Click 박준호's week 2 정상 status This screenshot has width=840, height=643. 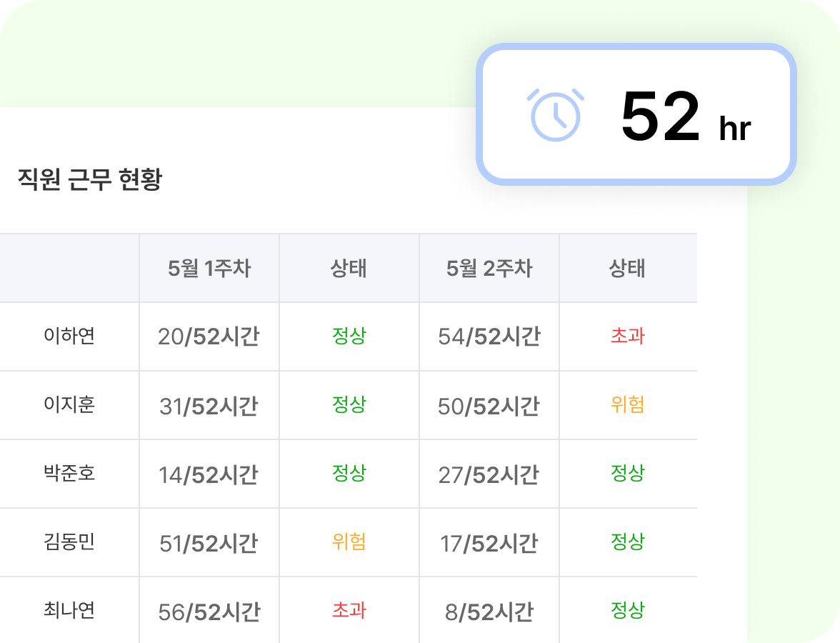(x=628, y=473)
